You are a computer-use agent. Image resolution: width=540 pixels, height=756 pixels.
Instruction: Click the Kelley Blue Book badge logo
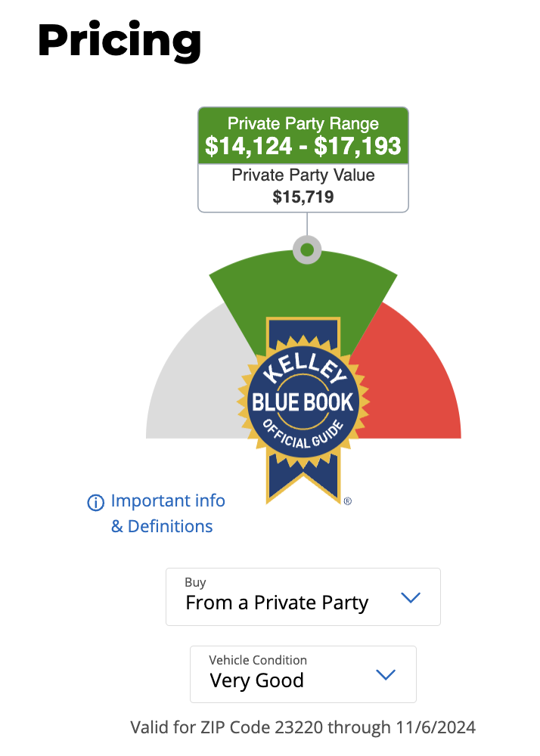(303, 411)
